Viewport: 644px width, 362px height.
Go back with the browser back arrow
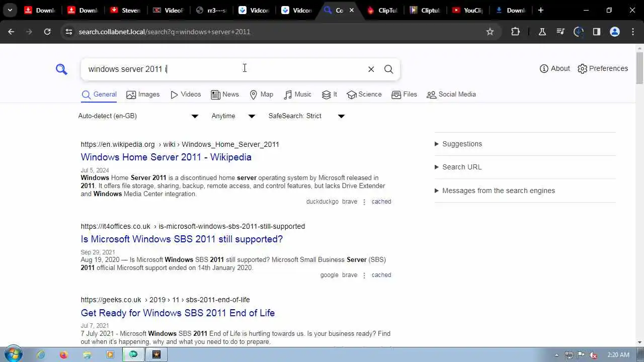click(x=11, y=32)
